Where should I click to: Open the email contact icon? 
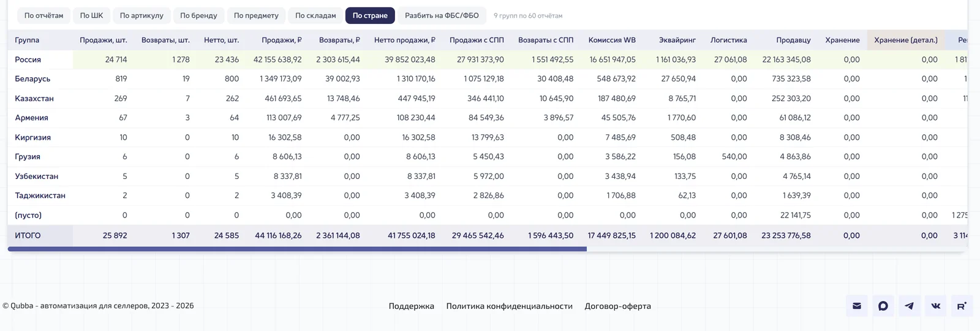point(857,306)
